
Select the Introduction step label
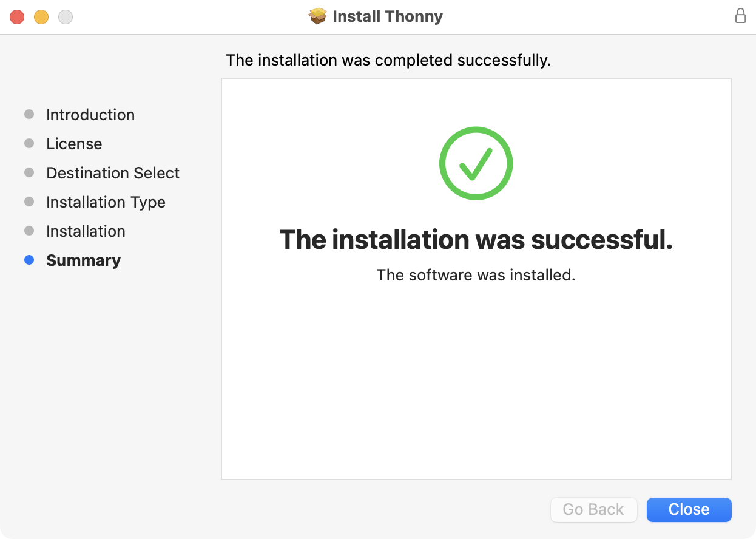pyautogui.click(x=90, y=115)
